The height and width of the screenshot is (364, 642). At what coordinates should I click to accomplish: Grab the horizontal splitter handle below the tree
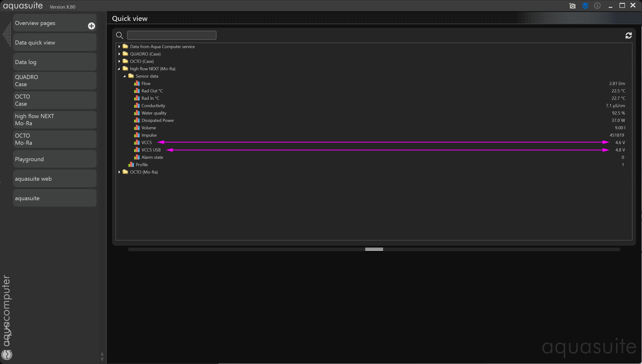point(374,249)
